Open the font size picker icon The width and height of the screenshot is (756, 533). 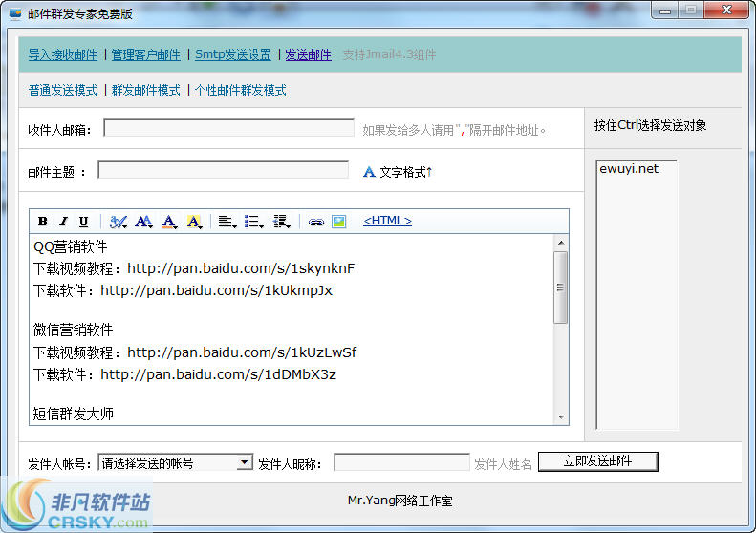click(143, 222)
